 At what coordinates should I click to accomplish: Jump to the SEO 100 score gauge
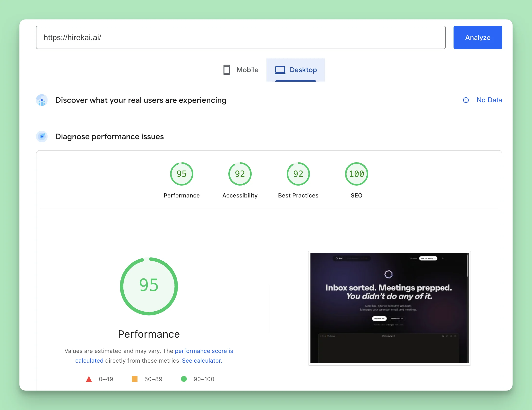[x=356, y=174]
